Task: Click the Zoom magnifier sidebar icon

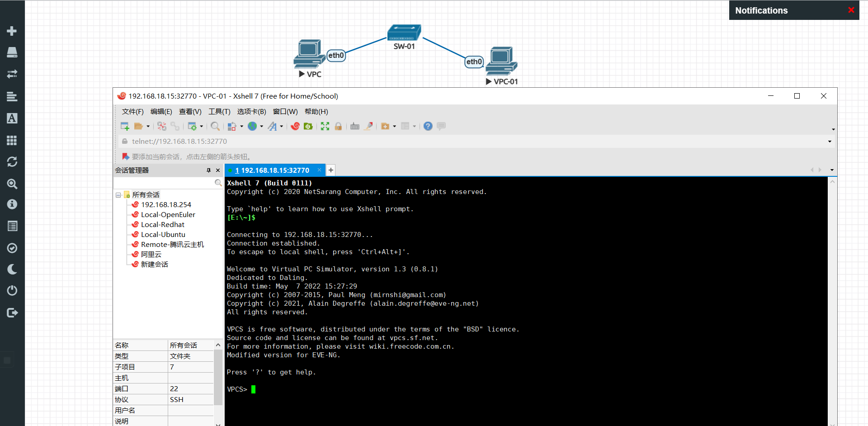Action: click(12, 184)
